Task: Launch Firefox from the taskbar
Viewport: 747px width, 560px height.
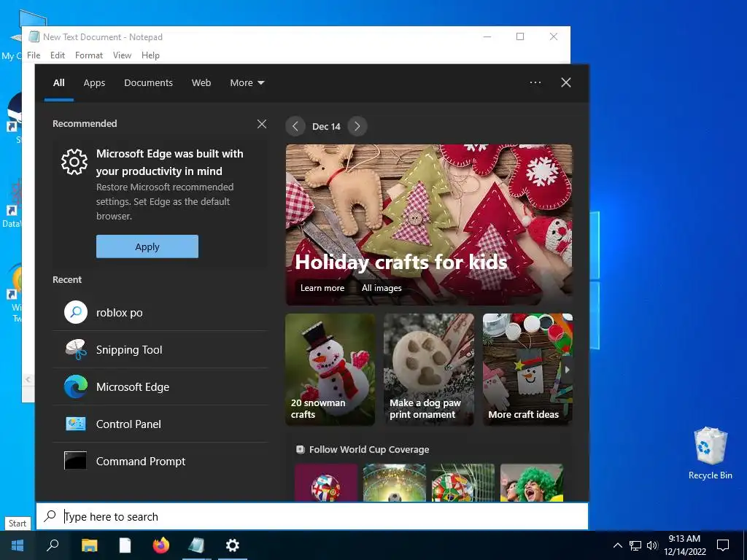Action: point(161,545)
